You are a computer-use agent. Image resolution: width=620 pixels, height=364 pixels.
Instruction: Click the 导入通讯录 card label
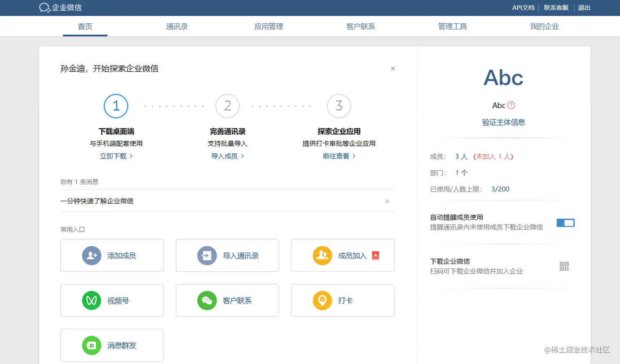pos(241,256)
